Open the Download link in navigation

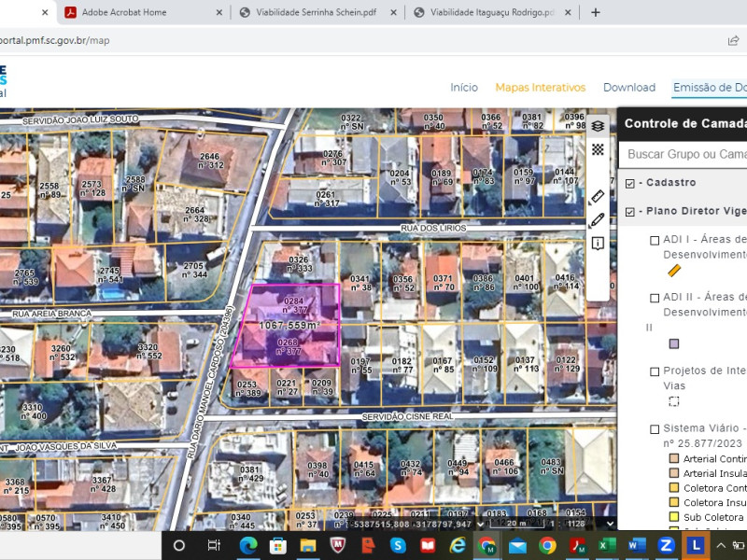tap(629, 88)
